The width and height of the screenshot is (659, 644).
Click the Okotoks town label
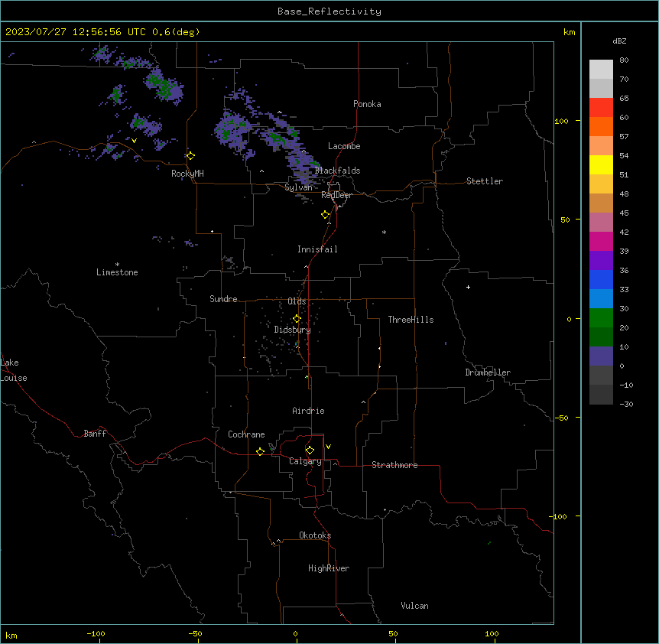pos(315,535)
